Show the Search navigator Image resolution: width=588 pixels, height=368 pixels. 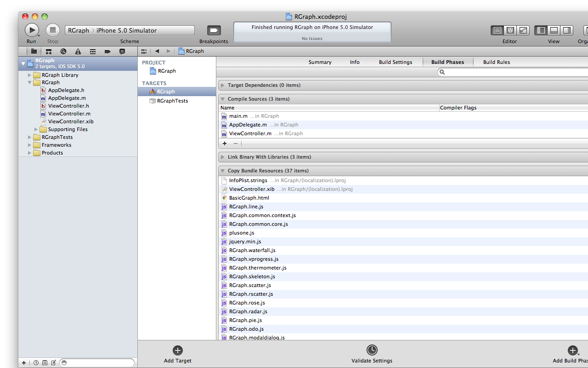pyautogui.click(x=63, y=52)
